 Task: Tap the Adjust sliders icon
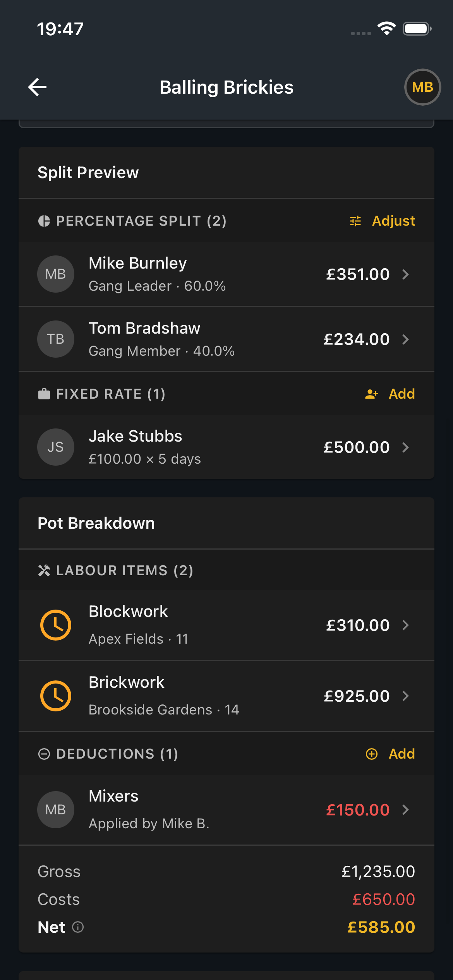tap(355, 221)
